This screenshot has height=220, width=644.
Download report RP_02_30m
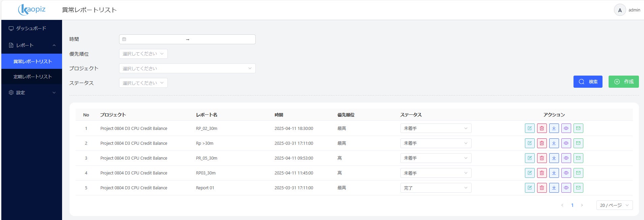click(x=554, y=128)
